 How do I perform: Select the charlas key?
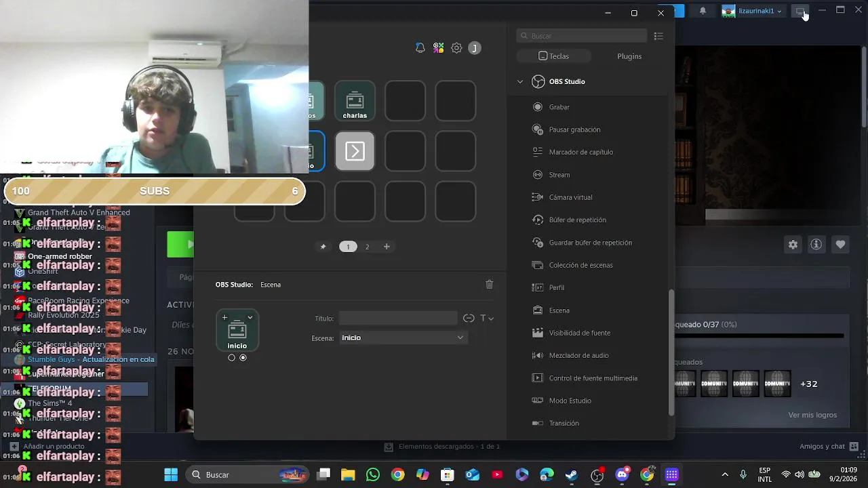(x=355, y=101)
